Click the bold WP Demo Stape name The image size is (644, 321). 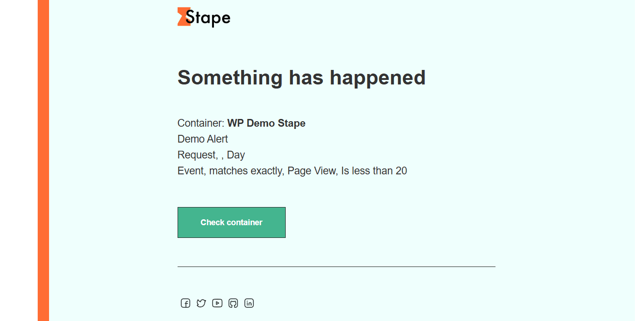[266, 123]
